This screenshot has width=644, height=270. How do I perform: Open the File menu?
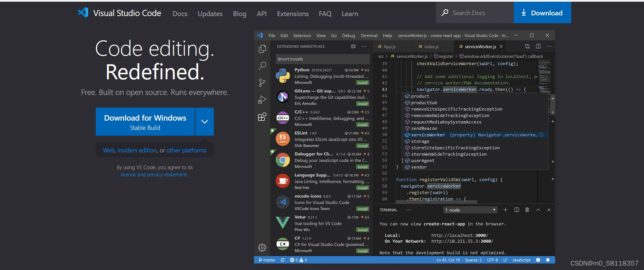tap(272, 36)
